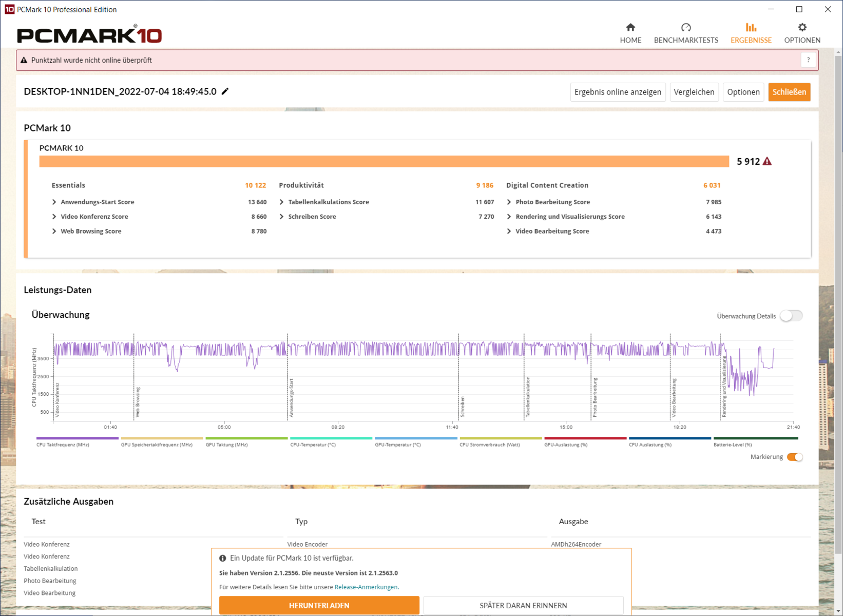The height and width of the screenshot is (616, 843).
Task: Open the Release-Anmerkungen link
Action: [366, 587]
